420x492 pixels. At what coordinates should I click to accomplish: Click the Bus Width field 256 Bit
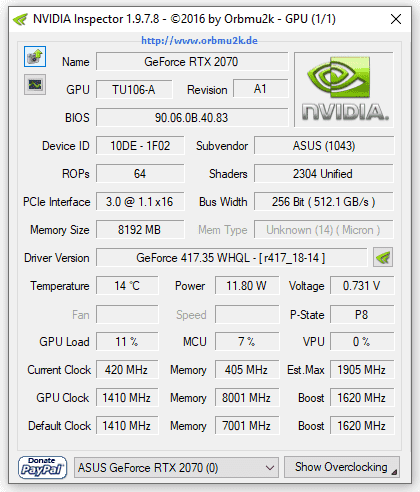(324, 202)
